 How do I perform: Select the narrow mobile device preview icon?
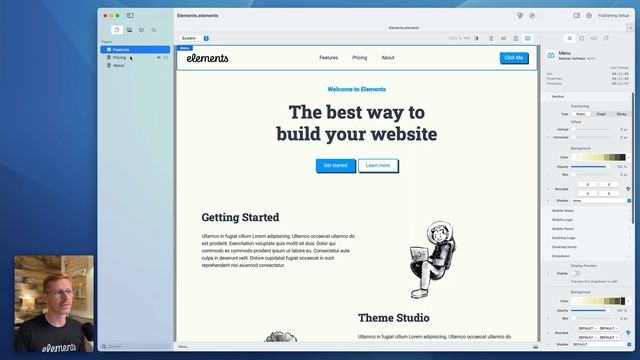[491, 38]
